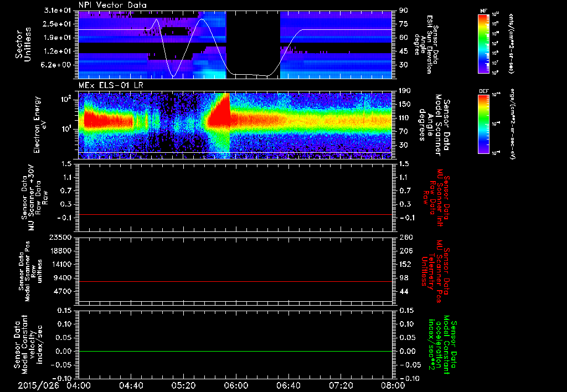
Task: Click the red line in MU Scanner +30V panel
Action: click(x=235, y=215)
